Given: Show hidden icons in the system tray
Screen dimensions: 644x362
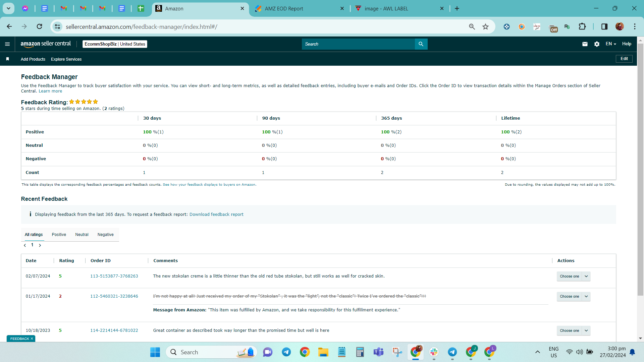Looking at the screenshot, I should tap(537, 352).
